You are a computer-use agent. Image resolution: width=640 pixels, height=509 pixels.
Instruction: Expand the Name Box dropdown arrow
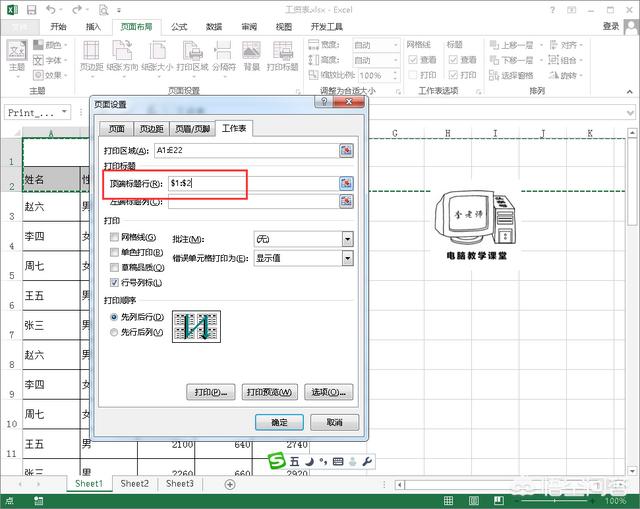click(65, 113)
